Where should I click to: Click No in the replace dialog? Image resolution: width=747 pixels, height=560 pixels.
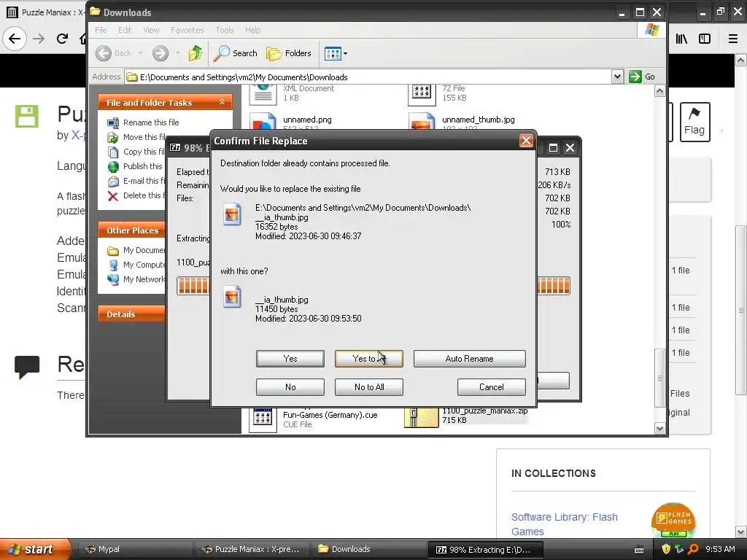click(x=290, y=387)
